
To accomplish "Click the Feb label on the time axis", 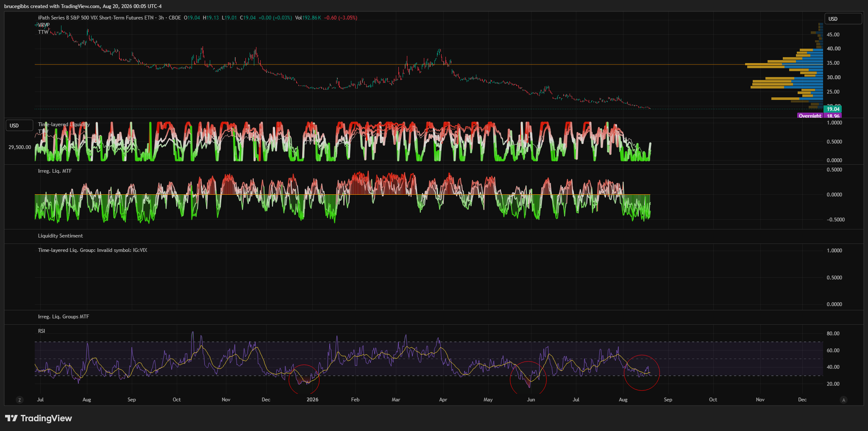I will [x=355, y=400].
